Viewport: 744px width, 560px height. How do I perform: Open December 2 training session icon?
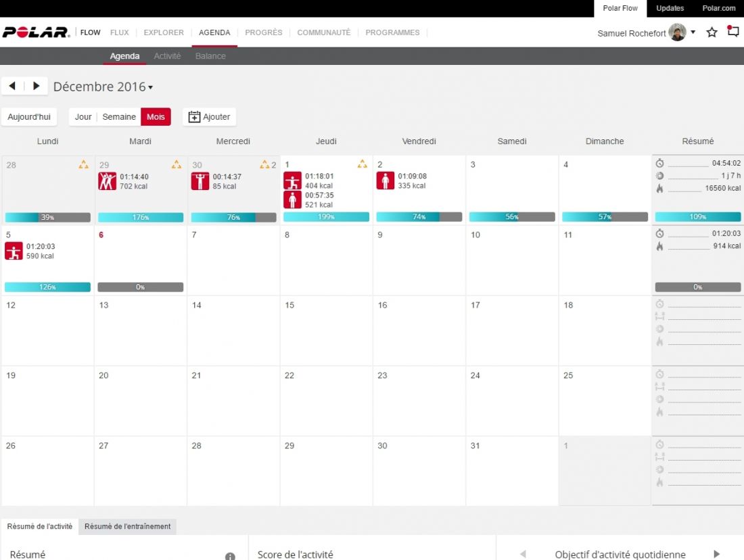[x=386, y=181]
